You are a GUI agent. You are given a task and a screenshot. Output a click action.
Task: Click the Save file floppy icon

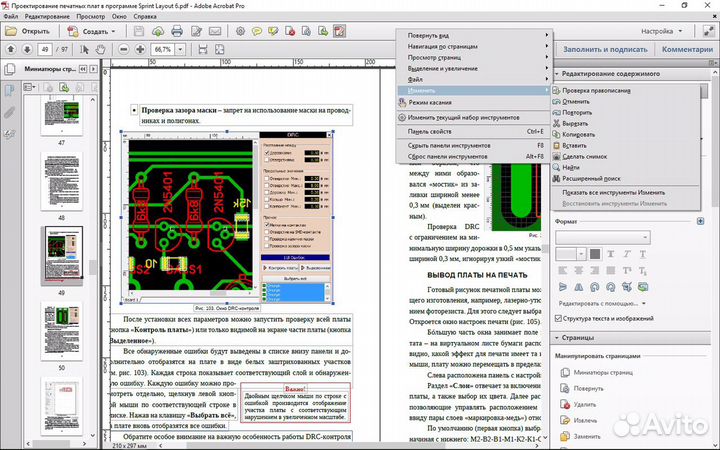pyautogui.click(x=139, y=31)
